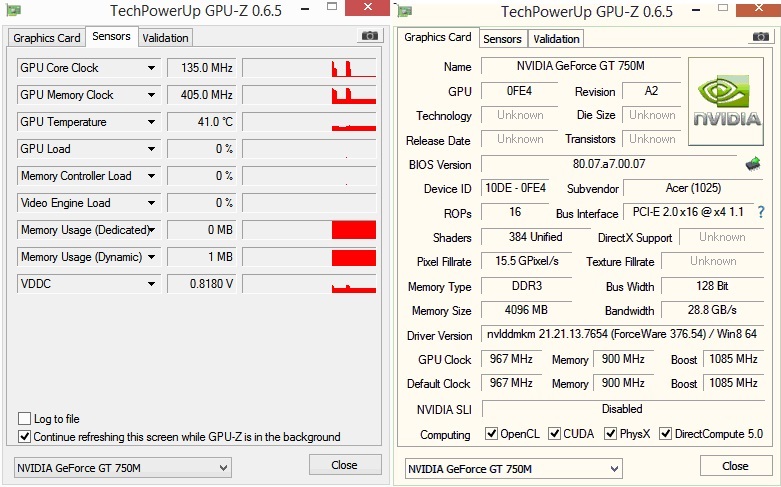The height and width of the screenshot is (487, 781).
Task: Click the GPU Temperature graph
Action: point(309,122)
